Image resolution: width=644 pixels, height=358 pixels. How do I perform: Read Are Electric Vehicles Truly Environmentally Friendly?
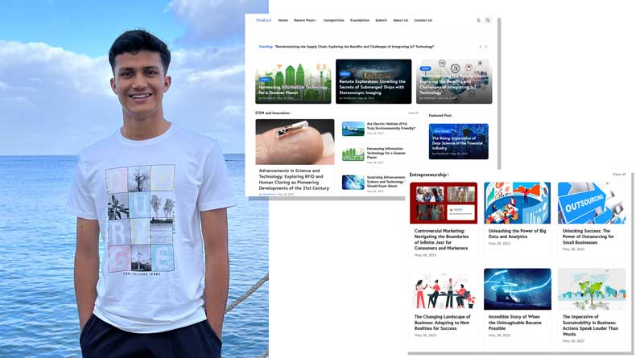pyautogui.click(x=391, y=126)
